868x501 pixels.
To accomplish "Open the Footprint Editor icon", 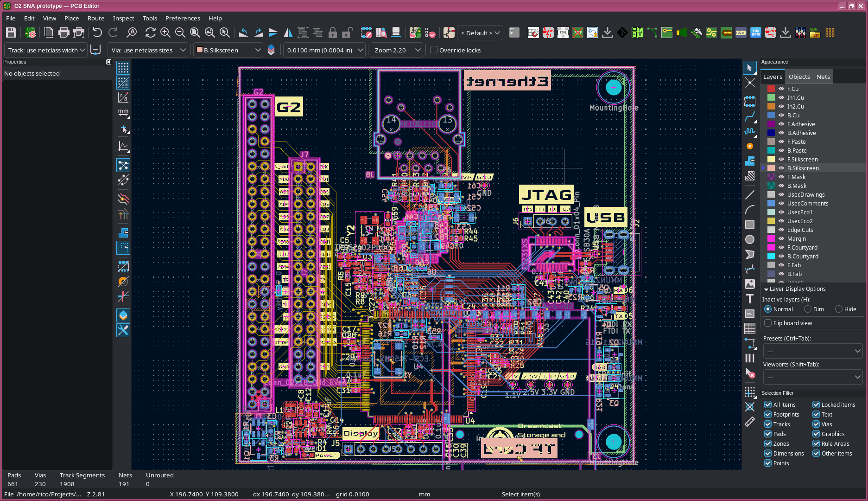I will pos(366,32).
